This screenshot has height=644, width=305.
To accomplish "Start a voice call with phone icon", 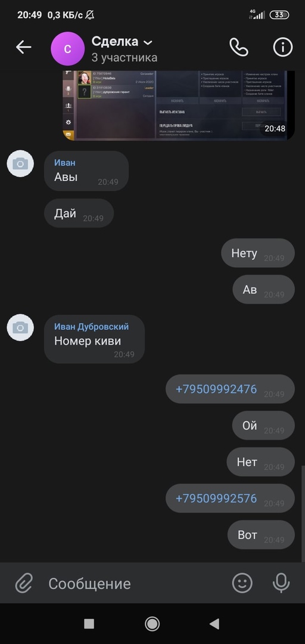I will tap(238, 47).
